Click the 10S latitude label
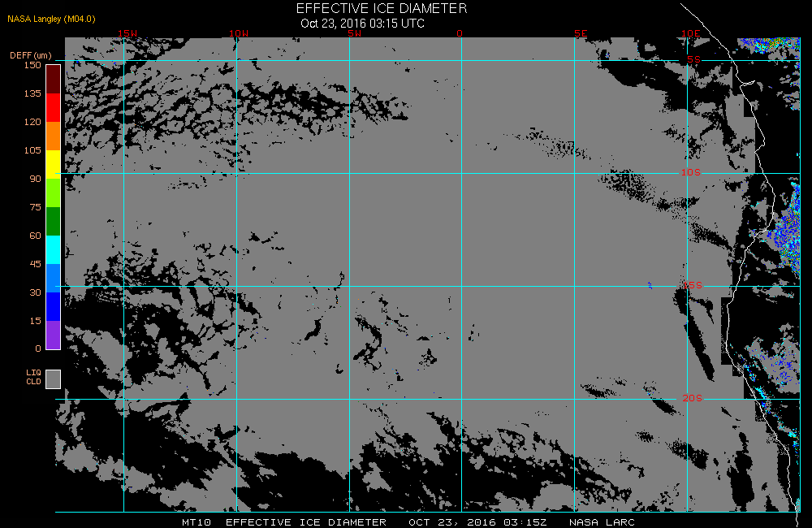Image resolution: width=812 pixels, height=528 pixels. tap(690, 172)
